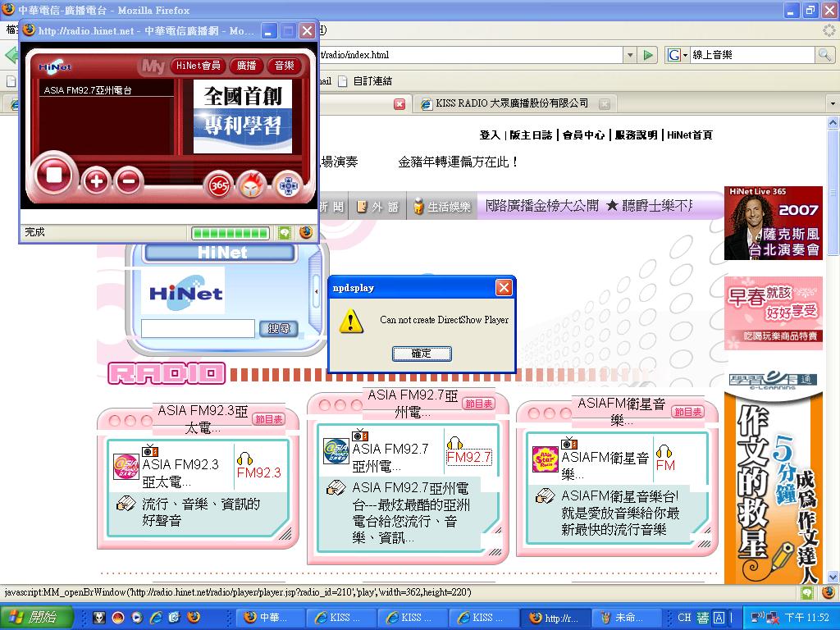Image resolution: width=840 pixels, height=630 pixels.
Task: Click the Asia Star Radio station logo
Action: click(546, 459)
